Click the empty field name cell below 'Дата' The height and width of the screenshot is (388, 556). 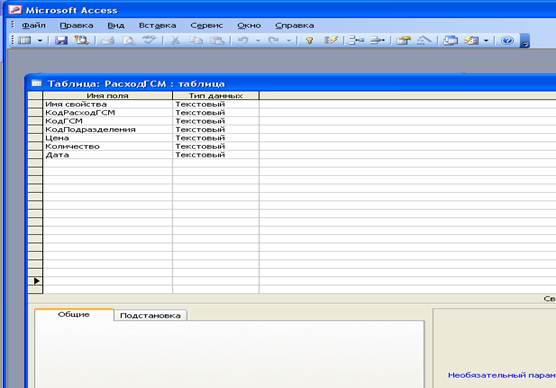(107, 163)
